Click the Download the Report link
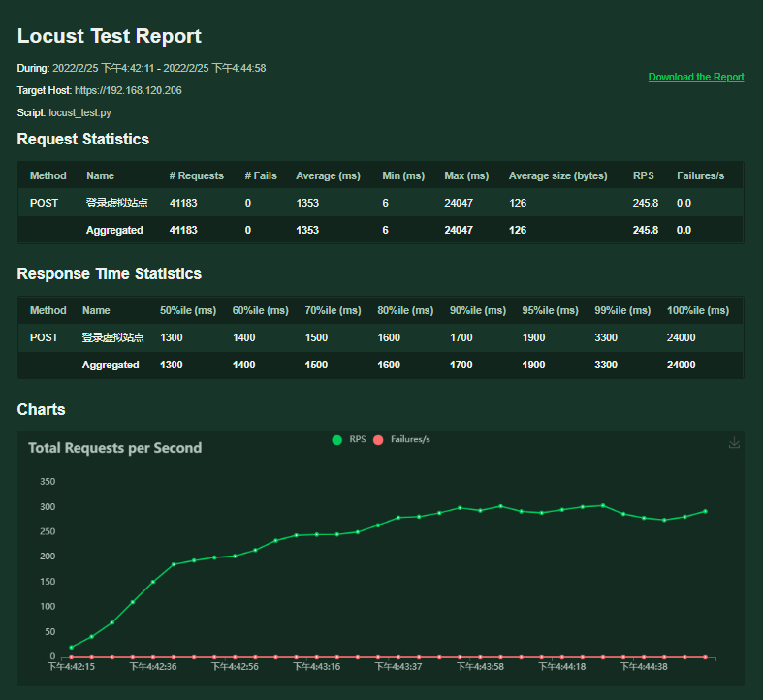 pyautogui.click(x=696, y=77)
